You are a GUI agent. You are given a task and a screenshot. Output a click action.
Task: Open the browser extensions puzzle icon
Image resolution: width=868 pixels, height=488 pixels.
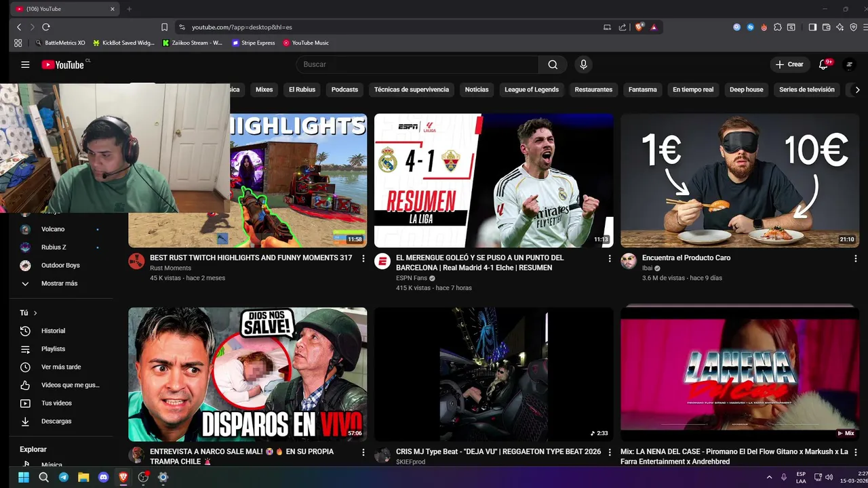pos(777,27)
